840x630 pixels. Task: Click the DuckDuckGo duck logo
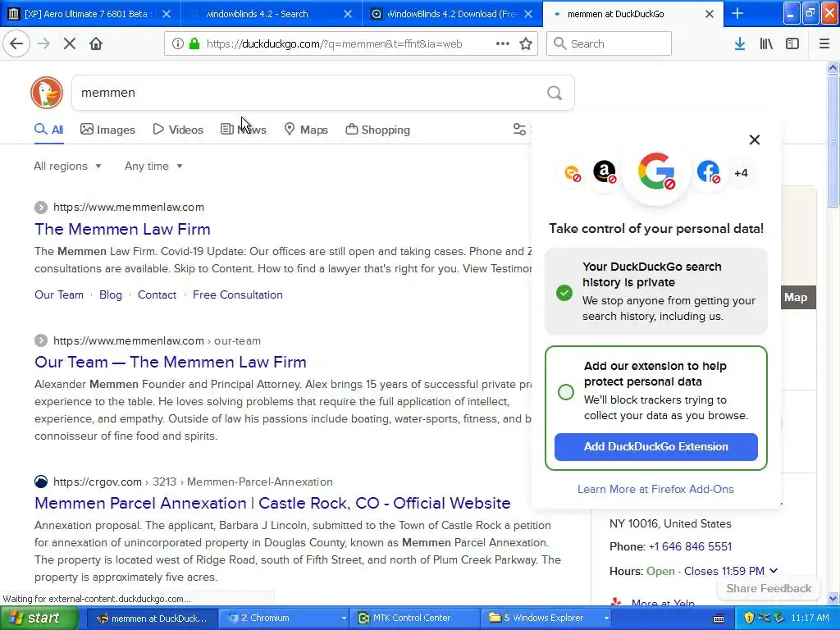[47, 93]
